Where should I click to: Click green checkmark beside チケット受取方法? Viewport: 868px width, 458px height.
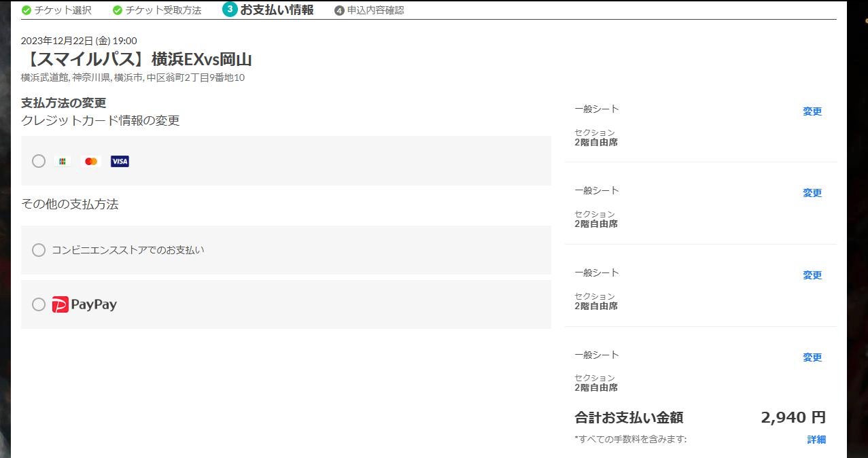coord(118,10)
